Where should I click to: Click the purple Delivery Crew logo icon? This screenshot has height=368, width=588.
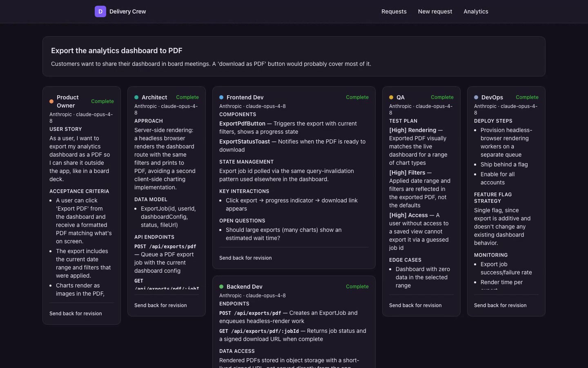click(x=100, y=11)
